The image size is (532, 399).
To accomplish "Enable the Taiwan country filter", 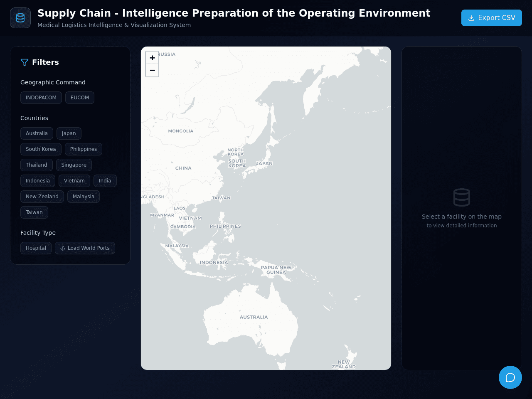I will point(34,212).
